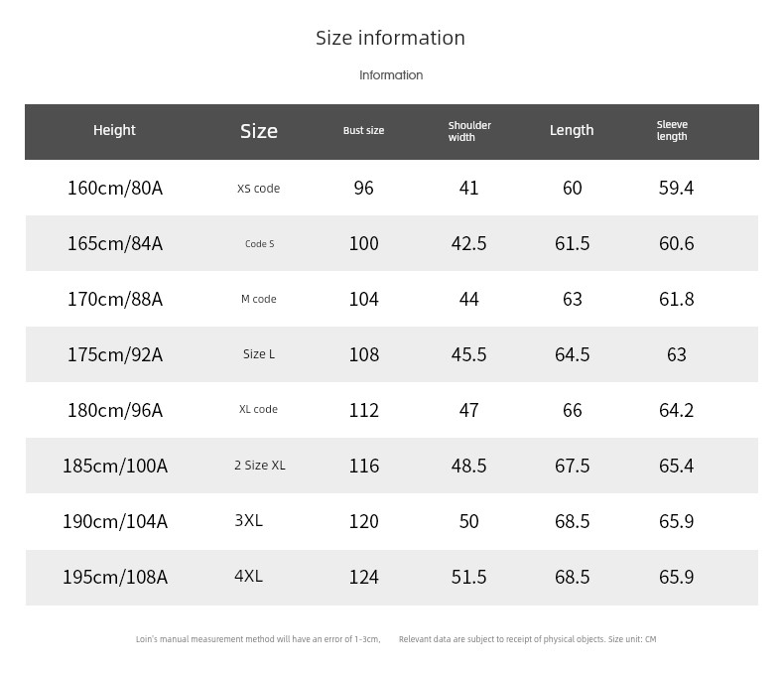
Task: Select sleeve length 59.4 value
Action: click(676, 188)
